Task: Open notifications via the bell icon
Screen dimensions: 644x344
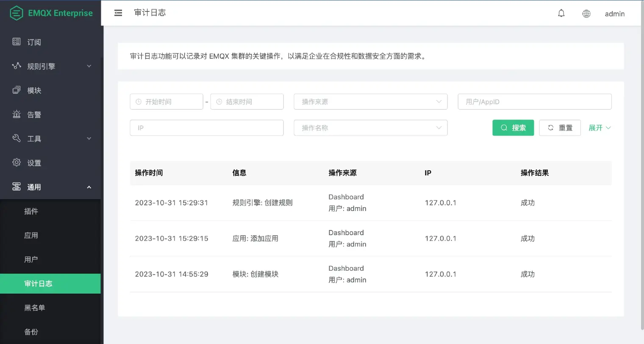Action: [x=561, y=14]
